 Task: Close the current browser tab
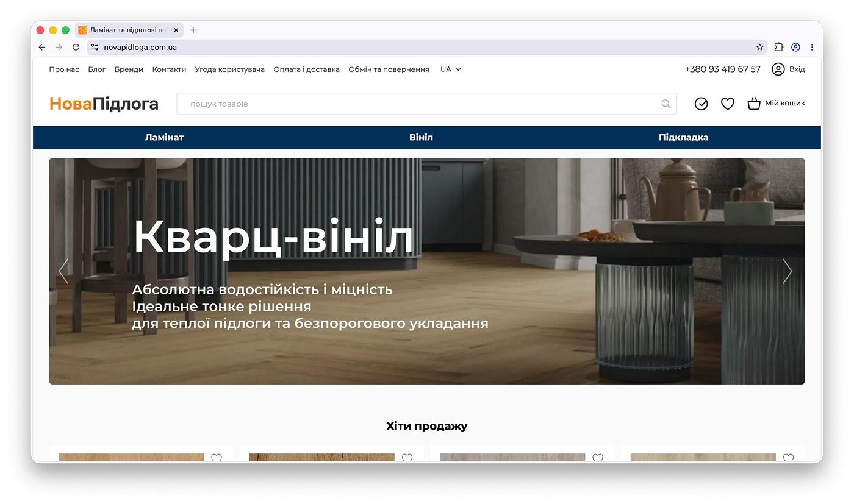[x=176, y=30]
